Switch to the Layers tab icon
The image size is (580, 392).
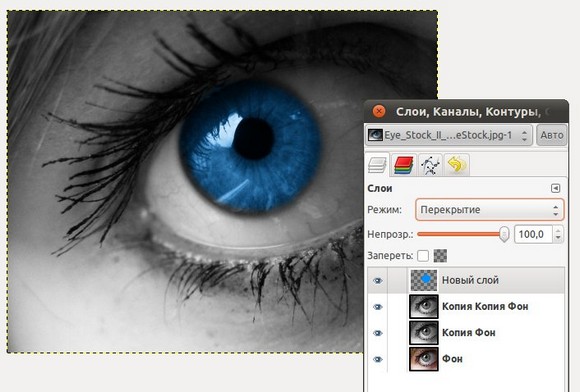click(377, 165)
